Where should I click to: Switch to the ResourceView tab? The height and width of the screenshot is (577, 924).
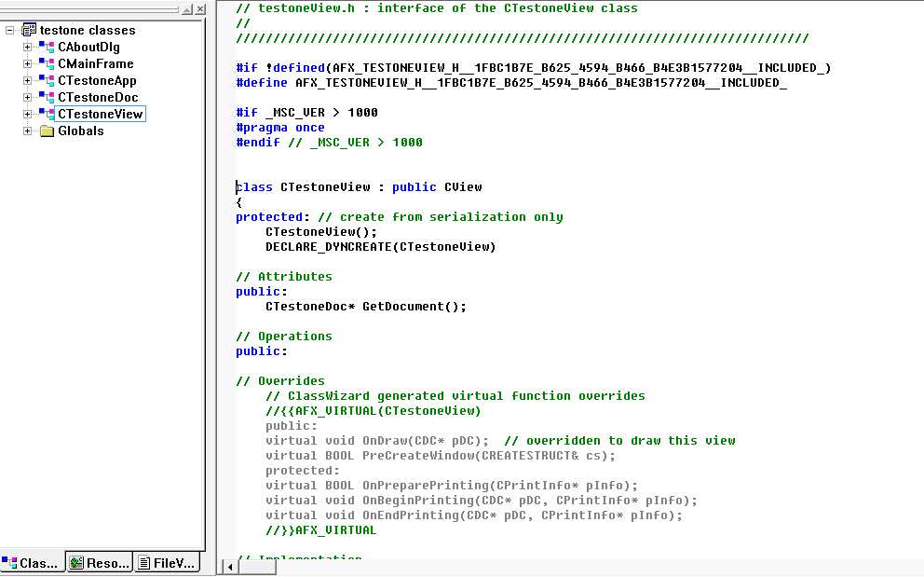click(99, 563)
